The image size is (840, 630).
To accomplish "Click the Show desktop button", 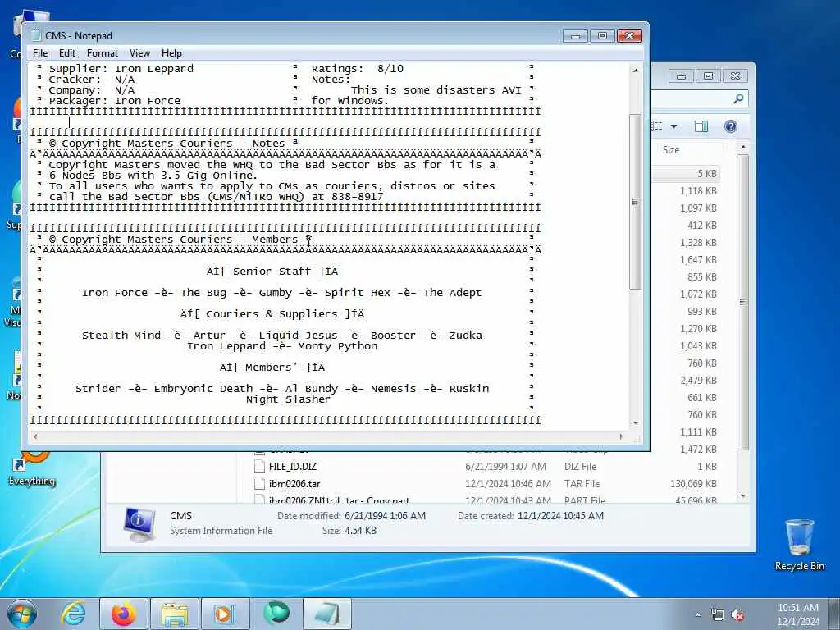I will coord(834,614).
